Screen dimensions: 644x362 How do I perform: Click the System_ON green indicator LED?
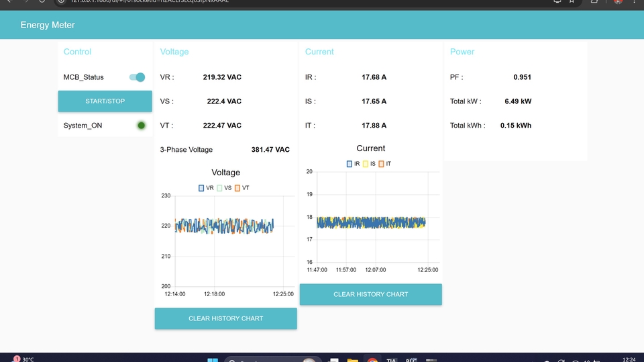pyautogui.click(x=142, y=126)
